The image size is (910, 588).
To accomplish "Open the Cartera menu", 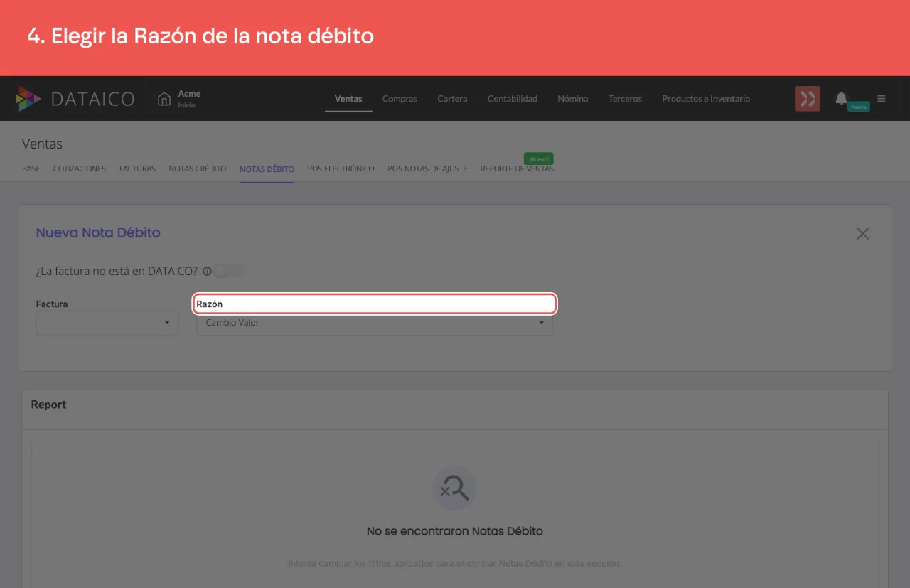I will coord(452,99).
